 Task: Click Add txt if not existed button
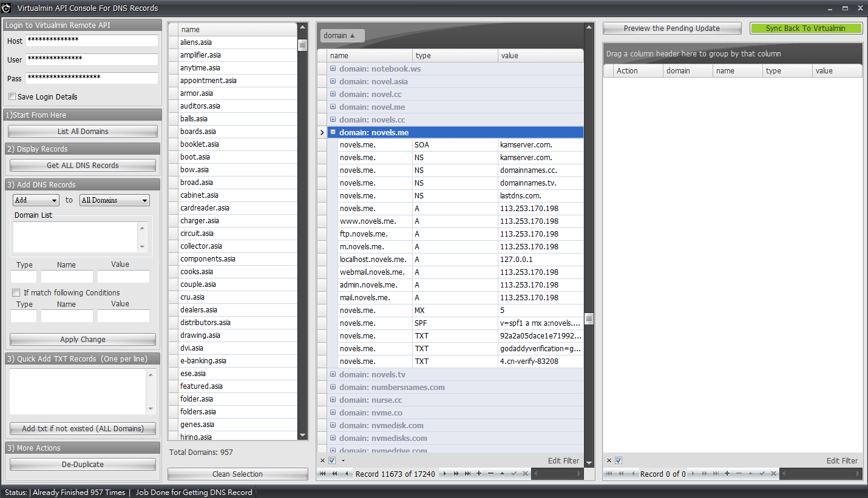[83, 428]
